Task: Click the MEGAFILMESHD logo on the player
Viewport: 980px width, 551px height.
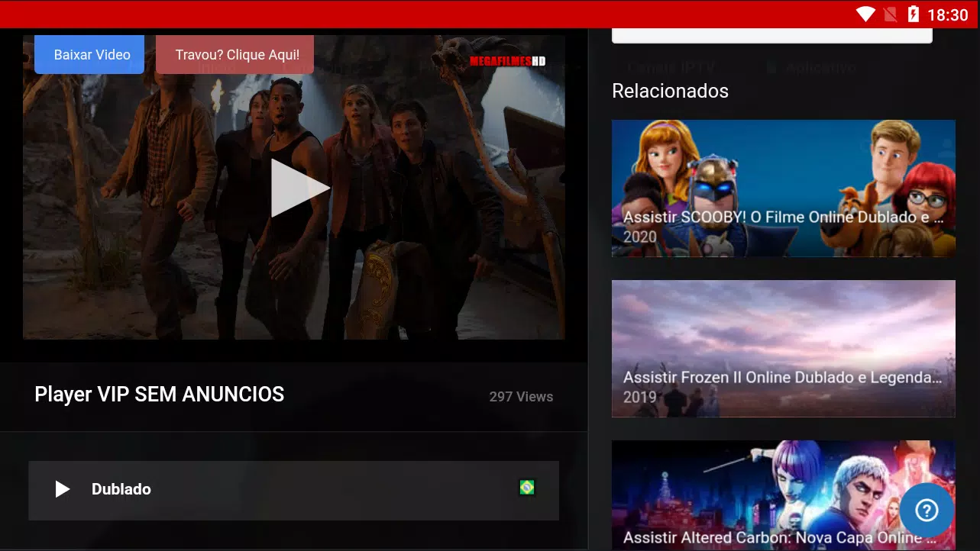Action: [x=507, y=61]
